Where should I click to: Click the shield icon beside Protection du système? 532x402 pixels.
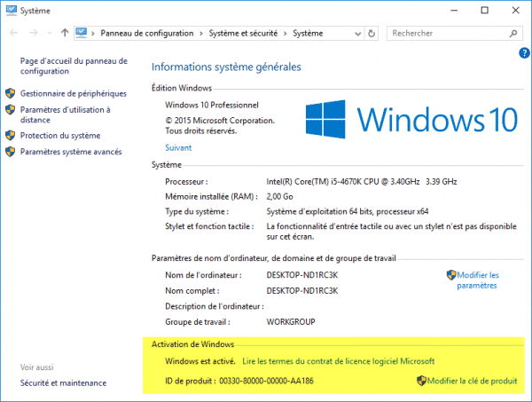11,136
